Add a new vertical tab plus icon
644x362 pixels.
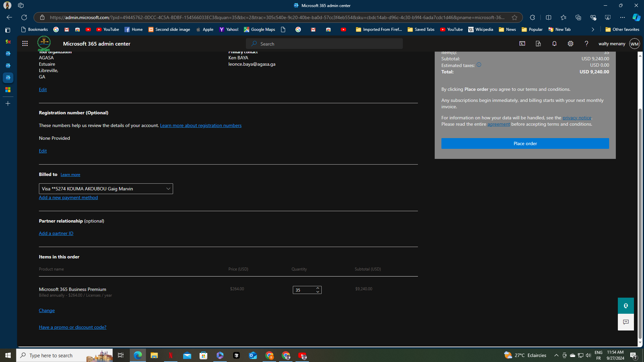[8, 104]
